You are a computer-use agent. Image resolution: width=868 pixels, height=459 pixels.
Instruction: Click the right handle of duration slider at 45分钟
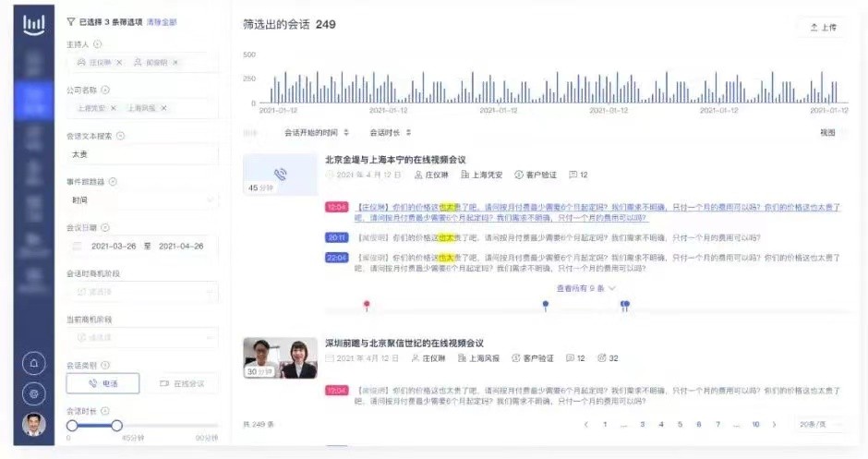point(116,426)
